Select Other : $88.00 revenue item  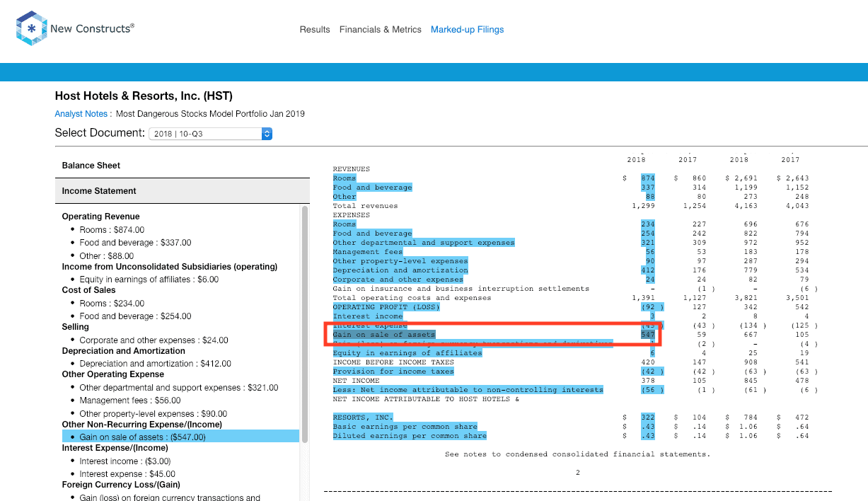[106, 256]
